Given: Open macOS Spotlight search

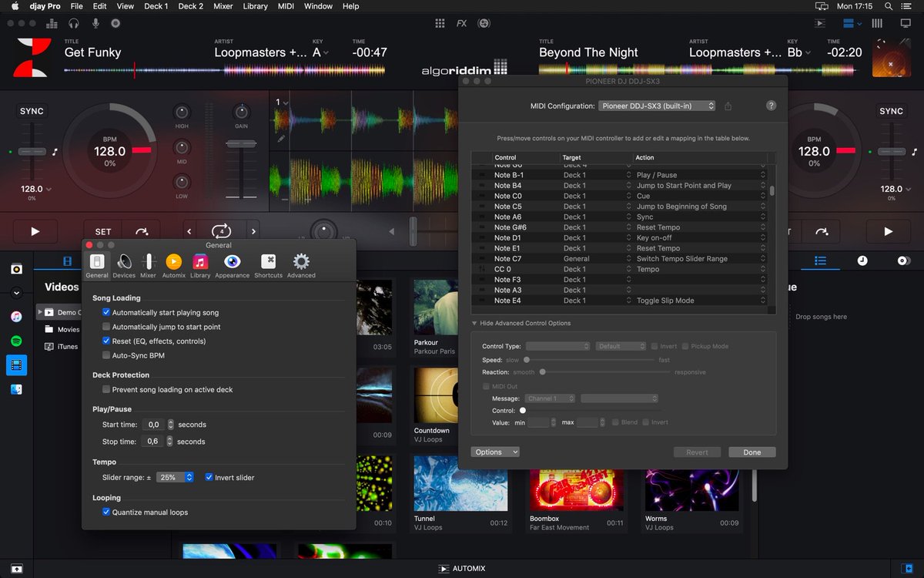Looking at the screenshot, I should (x=888, y=6).
